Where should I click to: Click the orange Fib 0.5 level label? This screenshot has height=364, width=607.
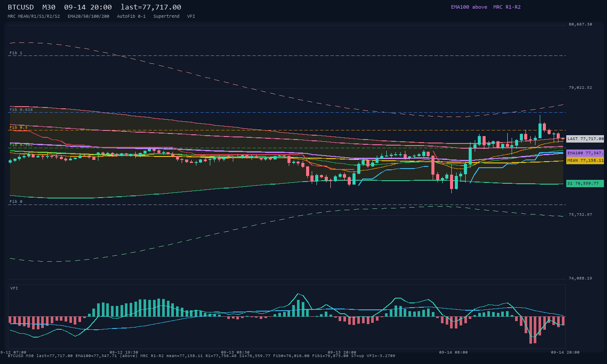pos(19,127)
